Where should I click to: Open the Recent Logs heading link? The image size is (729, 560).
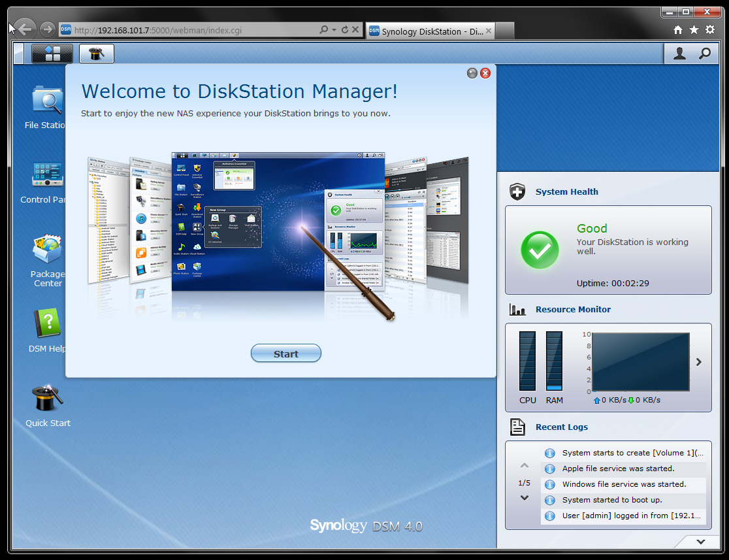562,427
